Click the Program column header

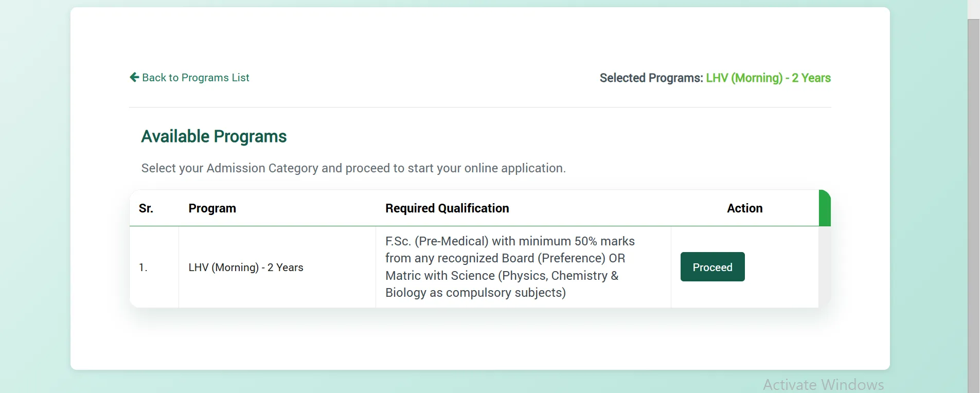[212, 208]
